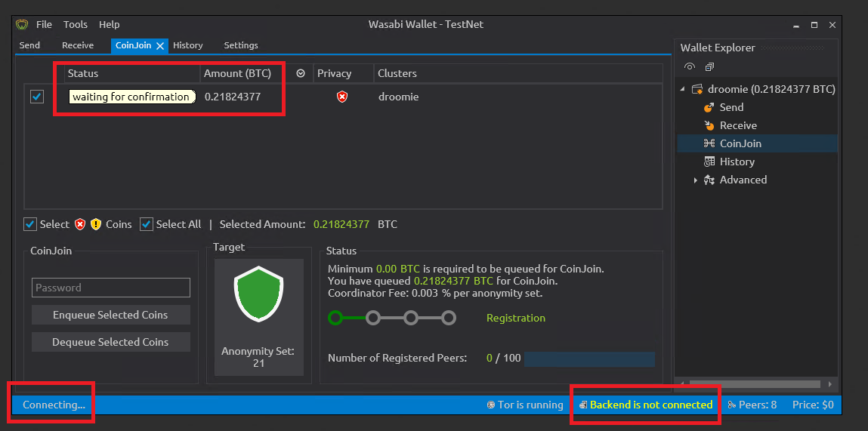The width and height of the screenshot is (868, 431).
Task: Select Send in Wallet Explorer tree
Action: [x=731, y=107]
